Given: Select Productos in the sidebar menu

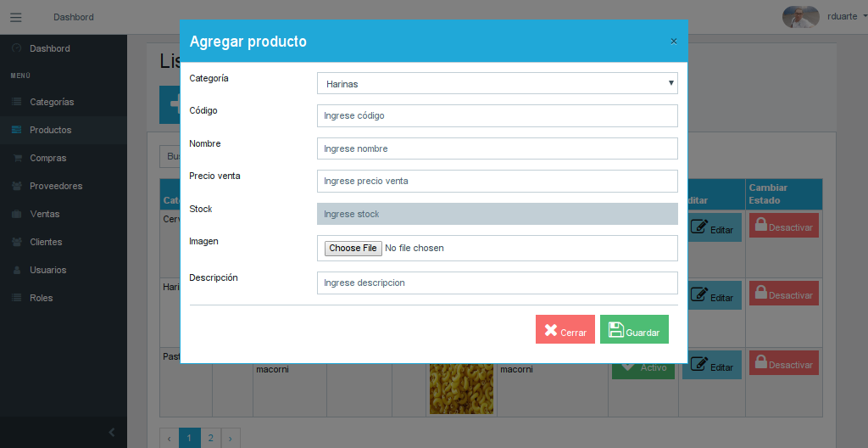Looking at the screenshot, I should tap(50, 130).
